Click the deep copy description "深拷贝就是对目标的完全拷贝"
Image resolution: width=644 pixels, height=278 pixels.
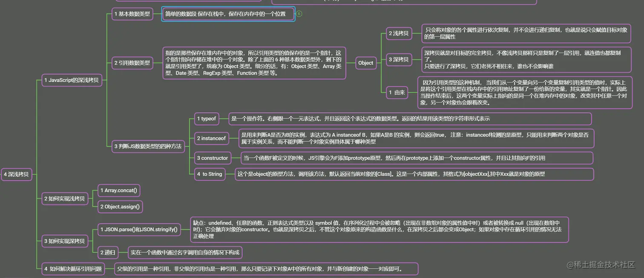526,60
